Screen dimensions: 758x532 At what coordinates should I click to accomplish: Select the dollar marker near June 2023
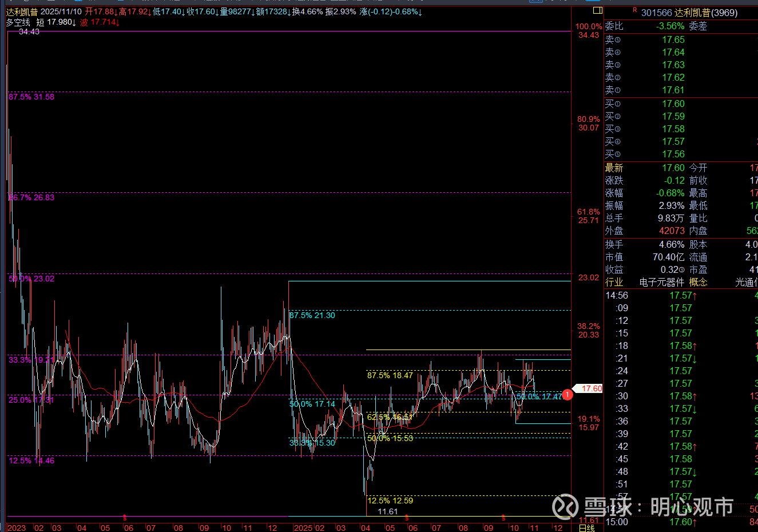pyautogui.click(x=125, y=518)
